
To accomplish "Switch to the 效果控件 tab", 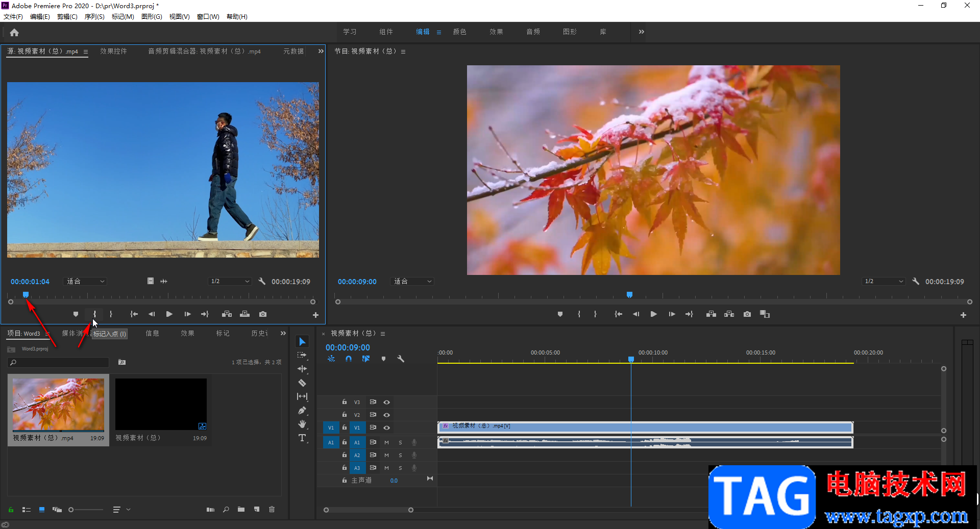I will tap(113, 51).
